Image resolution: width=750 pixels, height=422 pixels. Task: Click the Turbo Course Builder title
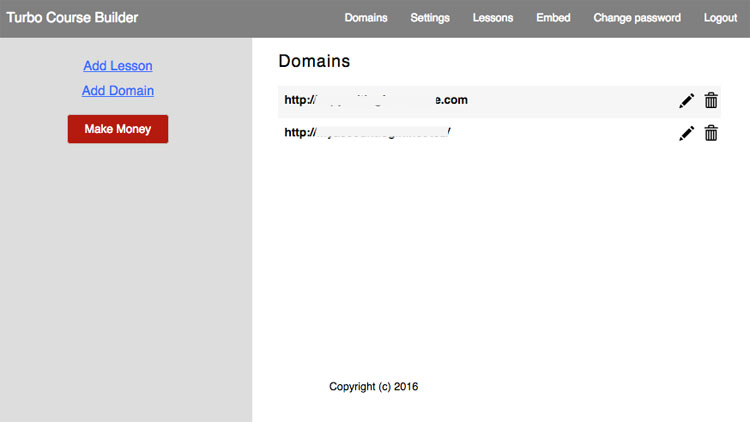[72, 18]
